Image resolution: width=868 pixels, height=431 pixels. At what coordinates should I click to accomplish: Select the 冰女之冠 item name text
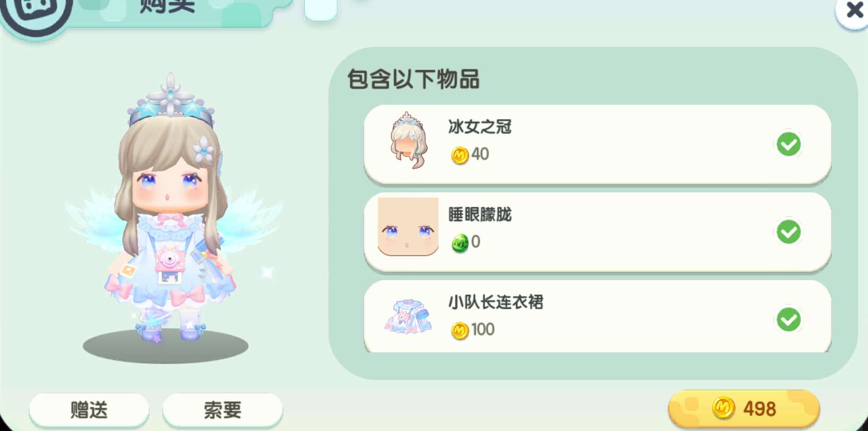(x=480, y=126)
